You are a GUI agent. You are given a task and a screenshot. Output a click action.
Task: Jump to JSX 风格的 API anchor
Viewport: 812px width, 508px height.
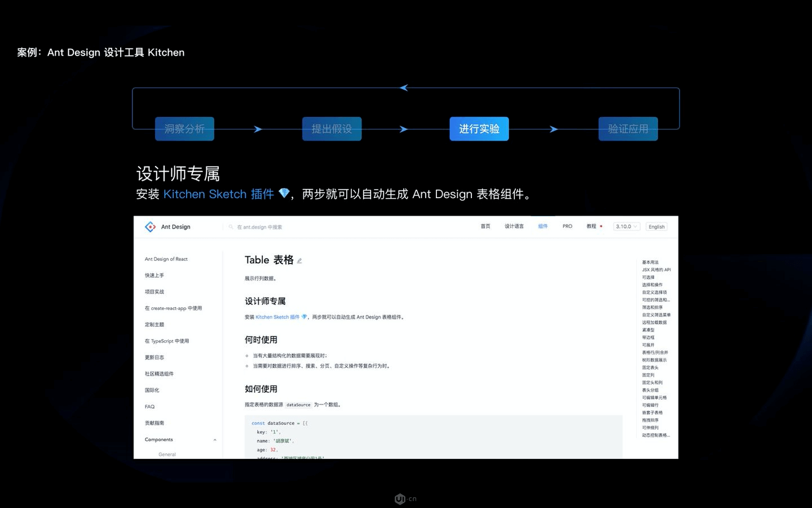pos(656,270)
